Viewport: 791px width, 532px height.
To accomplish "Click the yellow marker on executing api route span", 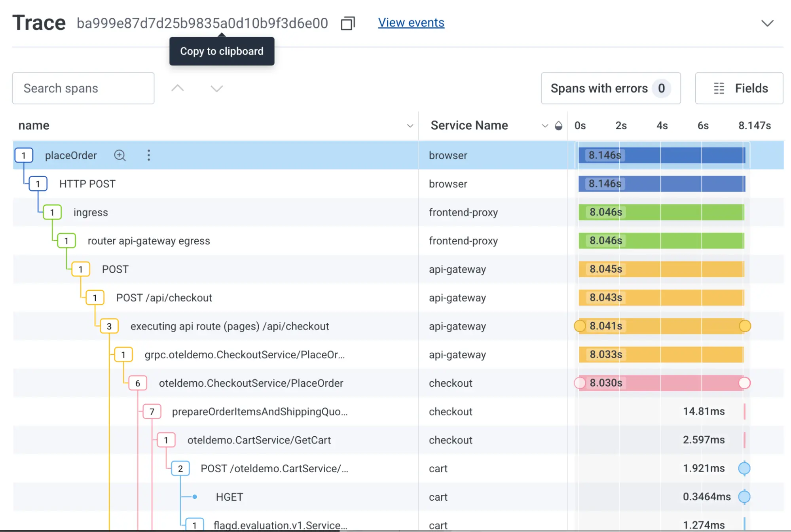I will [x=580, y=326].
